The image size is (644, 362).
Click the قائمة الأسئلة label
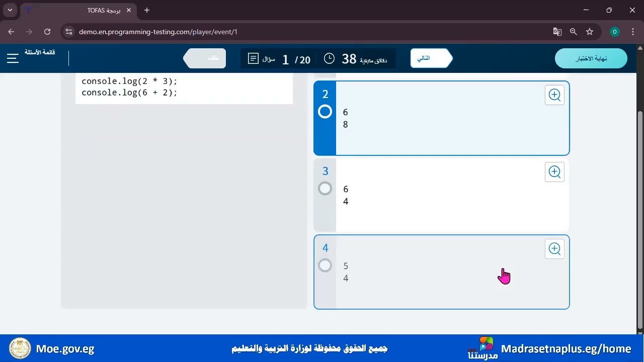[x=40, y=52]
